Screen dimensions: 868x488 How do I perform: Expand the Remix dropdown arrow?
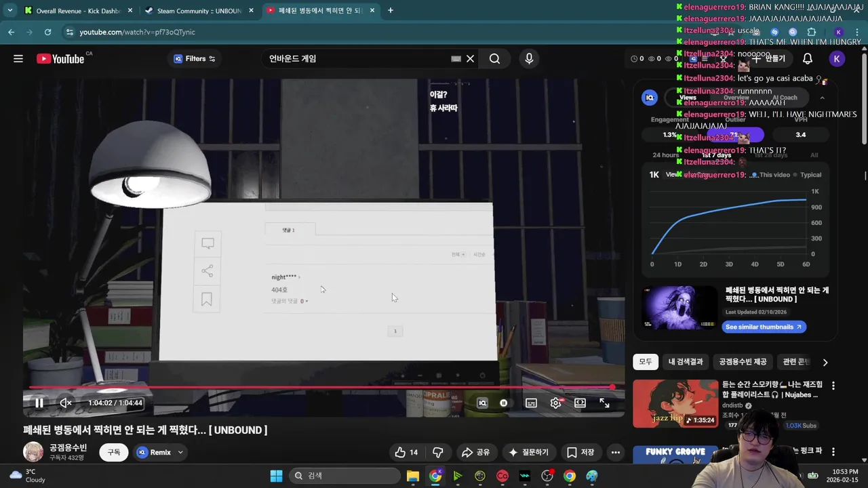point(180,452)
